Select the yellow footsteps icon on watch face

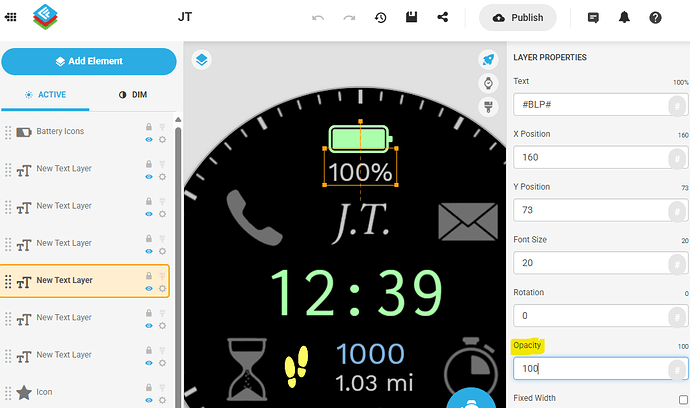[x=296, y=367]
